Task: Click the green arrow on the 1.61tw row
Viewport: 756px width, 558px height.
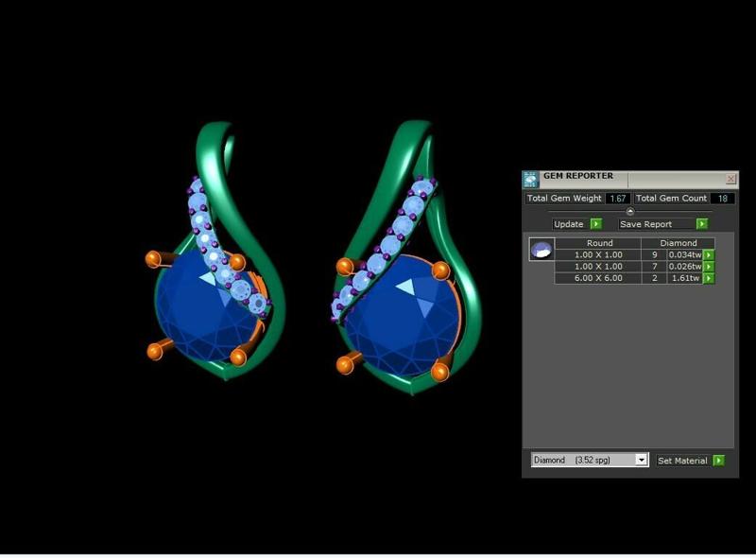Action: (709, 278)
